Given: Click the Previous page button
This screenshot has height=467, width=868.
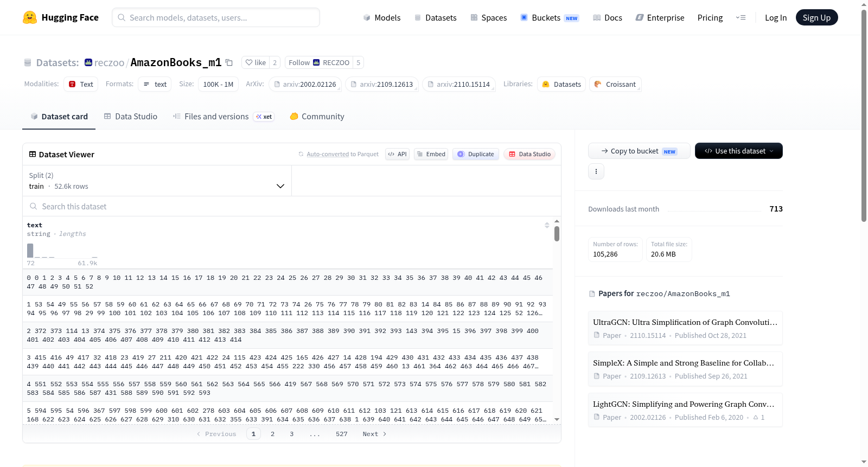Looking at the screenshot, I should point(216,434).
